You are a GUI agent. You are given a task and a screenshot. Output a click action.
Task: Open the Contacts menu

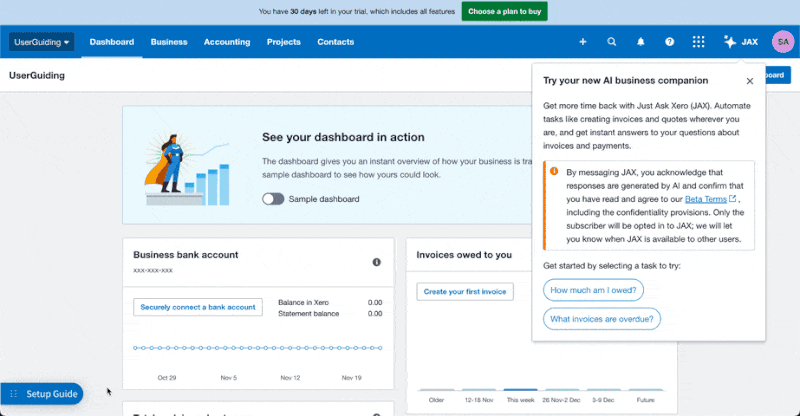pyautogui.click(x=336, y=42)
